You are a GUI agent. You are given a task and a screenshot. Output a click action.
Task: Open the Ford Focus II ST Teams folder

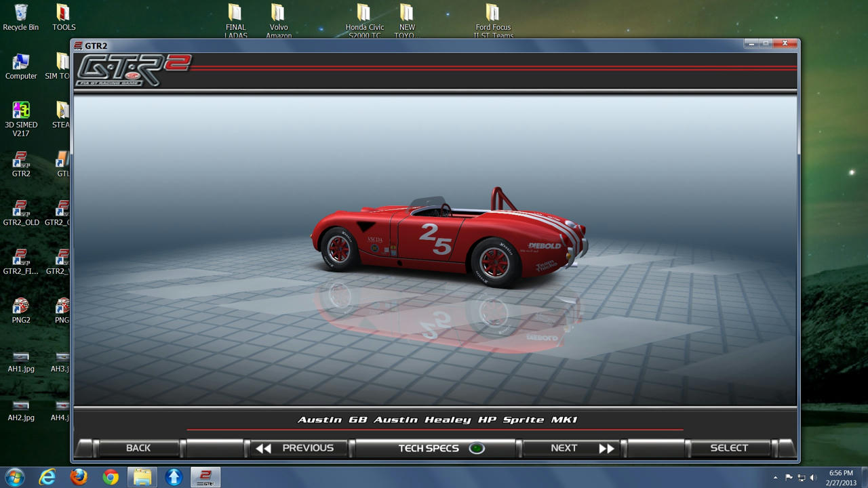(x=493, y=20)
